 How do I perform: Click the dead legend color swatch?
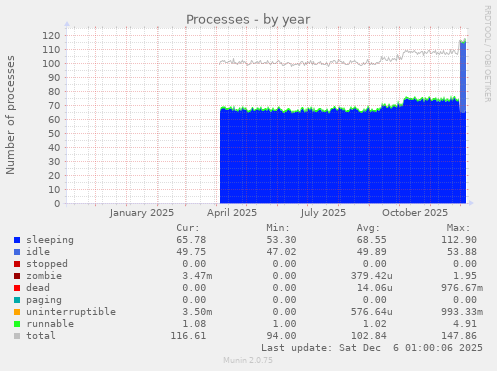[17, 288]
